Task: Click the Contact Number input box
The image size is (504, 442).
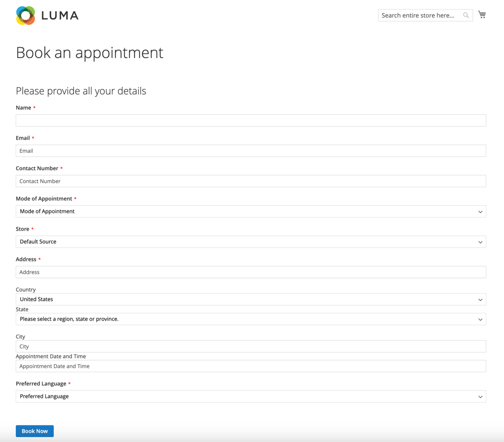Action: pos(250,181)
